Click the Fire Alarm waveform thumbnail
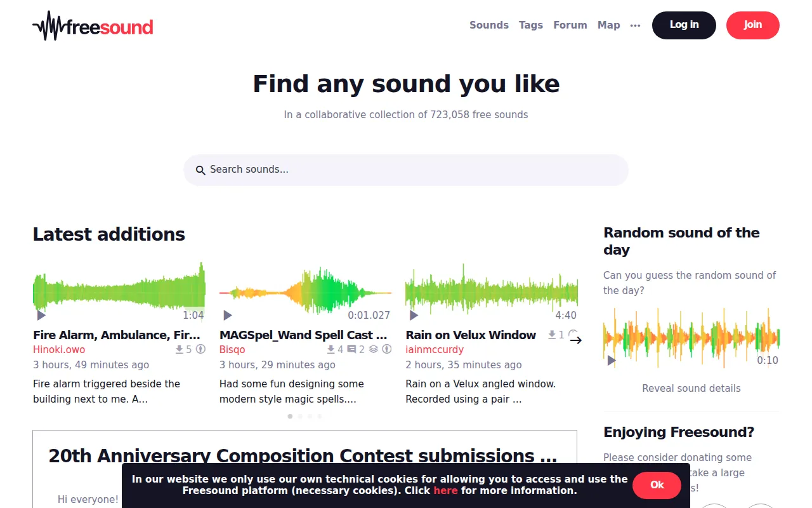This screenshot has width=812, height=508. (119, 292)
